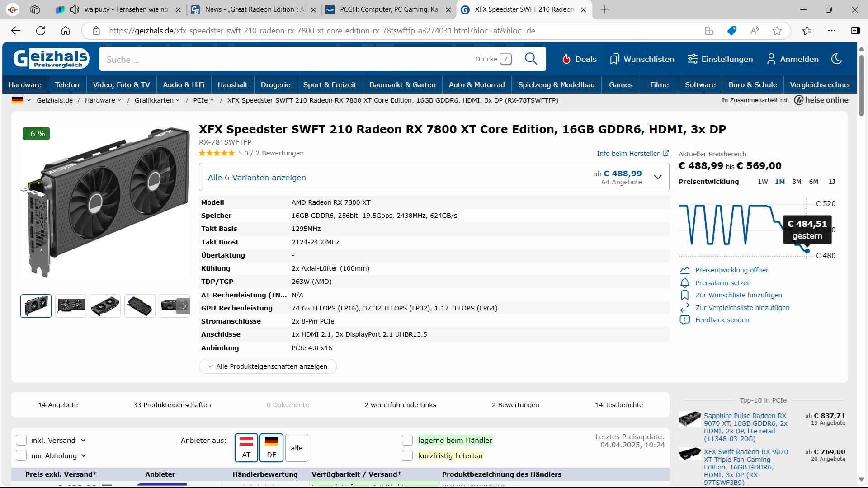The image size is (868, 488).
Task: Open the Hardware category menu
Action: click(x=25, y=84)
